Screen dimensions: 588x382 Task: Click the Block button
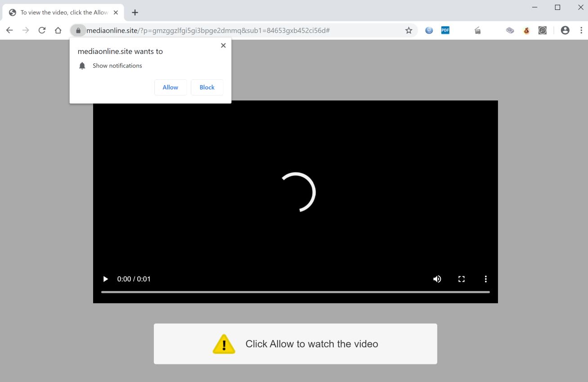click(x=206, y=87)
